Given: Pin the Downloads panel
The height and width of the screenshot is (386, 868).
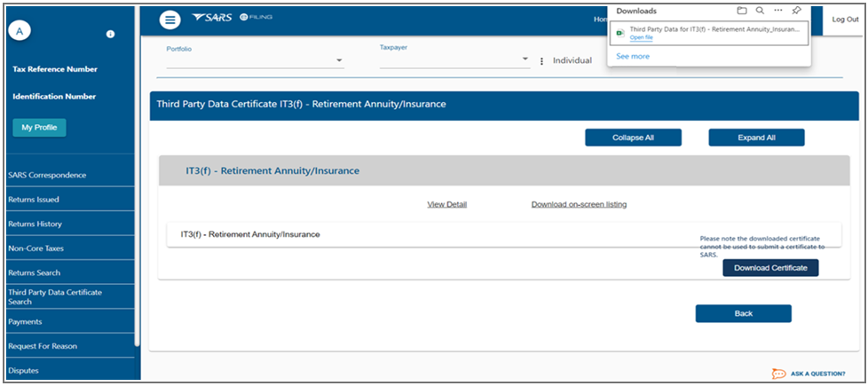Looking at the screenshot, I should tap(796, 11).
